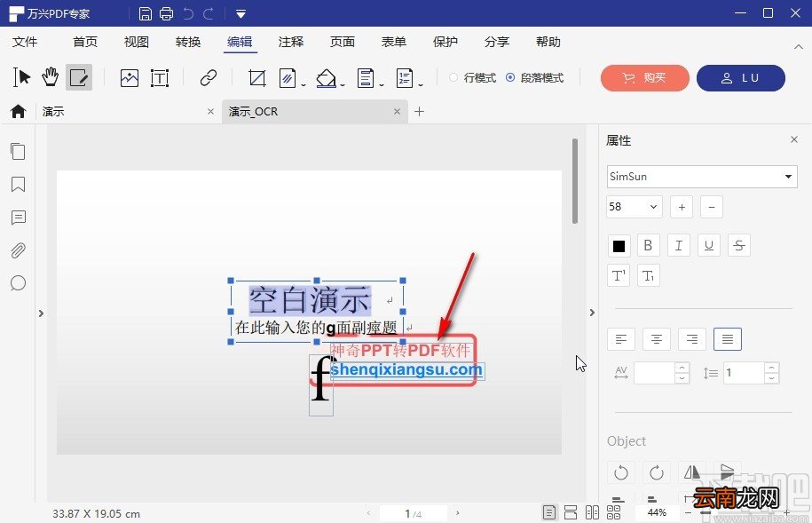Increase font size with plus button

pyautogui.click(x=682, y=207)
